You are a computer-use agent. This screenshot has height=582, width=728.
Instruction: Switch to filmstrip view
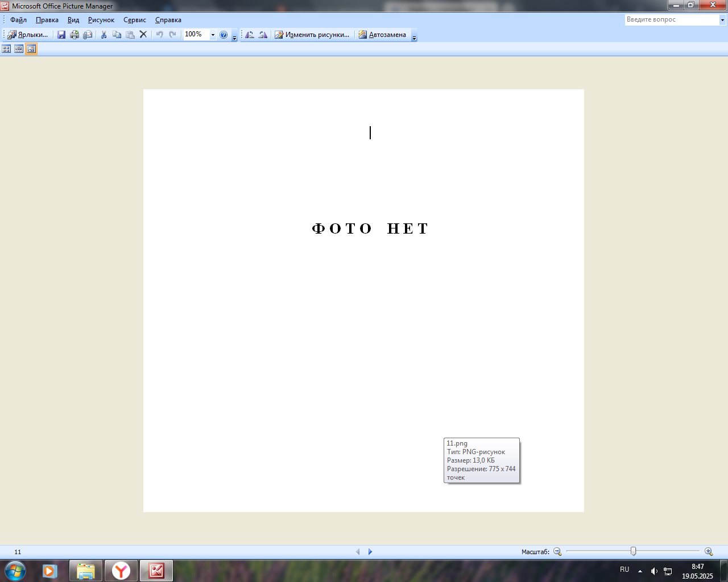tap(19, 49)
